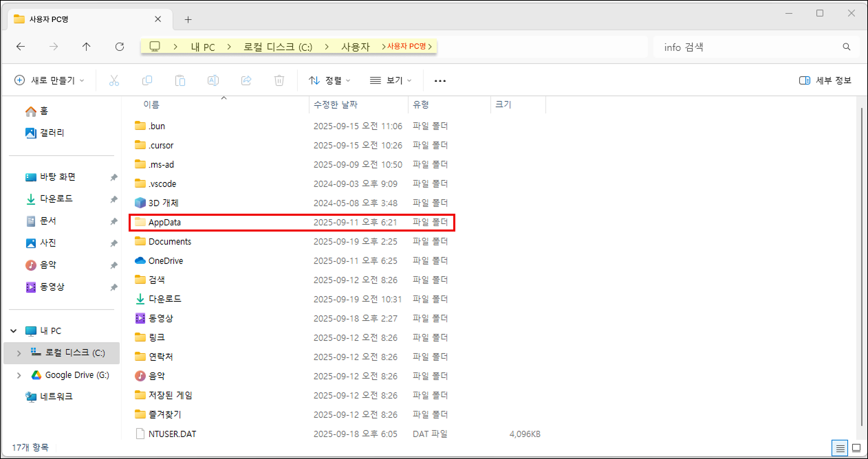Go up one folder with Up arrow
Screen dimensions: 868x459
click(x=86, y=47)
